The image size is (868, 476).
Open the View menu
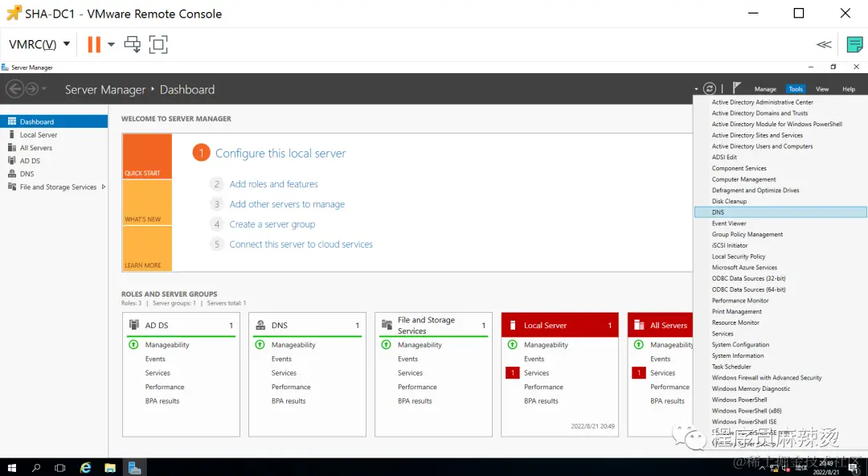pyautogui.click(x=822, y=89)
